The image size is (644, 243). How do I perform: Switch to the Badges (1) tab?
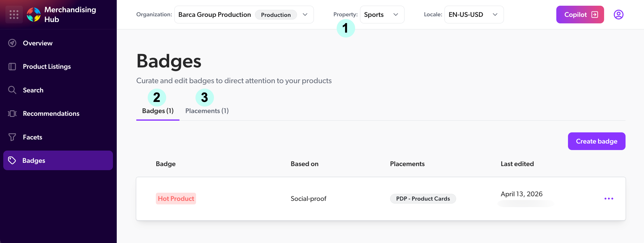click(158, 111)
